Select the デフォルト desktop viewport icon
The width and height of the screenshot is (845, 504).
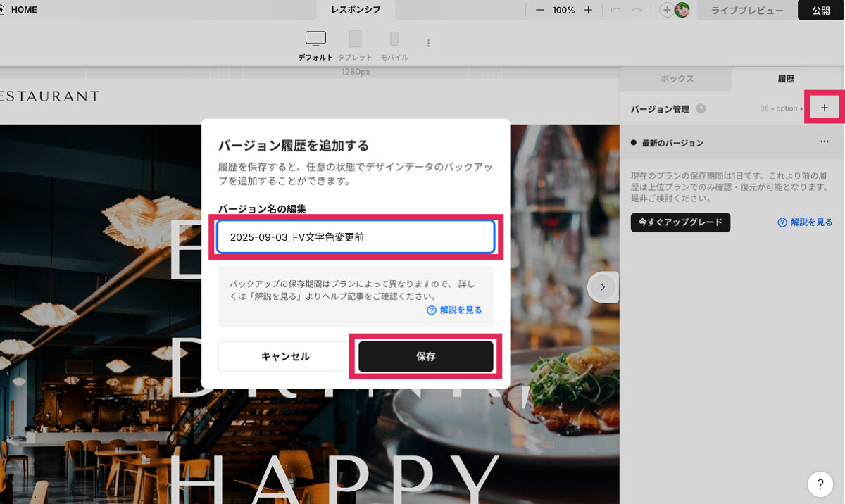click(x=315, y=39)
